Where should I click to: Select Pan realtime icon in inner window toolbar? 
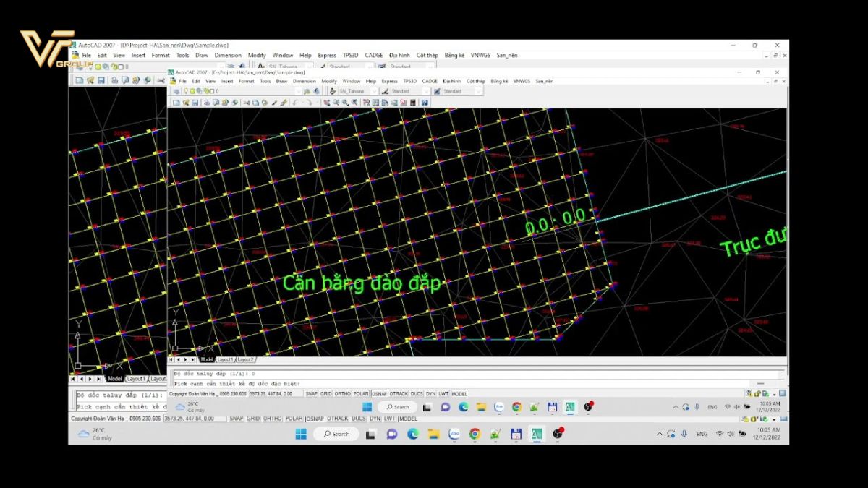click(x=326, y=103)
